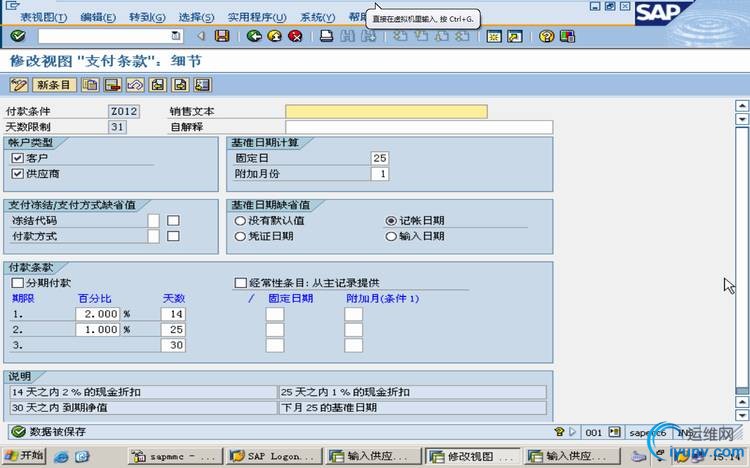
Task: Enable the 分期付款 checkbox
Action: (x=18, y=283)
